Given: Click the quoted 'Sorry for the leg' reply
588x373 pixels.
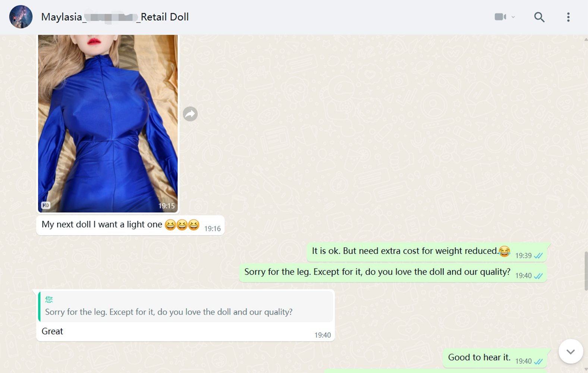Looking at the screenshot, I should pyautogui.click(x=185, y=307).
